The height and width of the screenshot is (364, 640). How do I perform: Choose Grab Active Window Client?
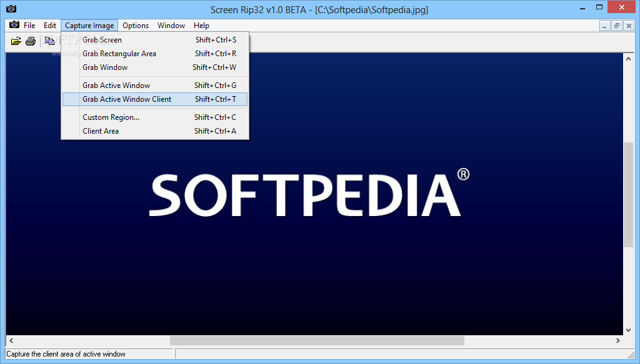point(155,99)
